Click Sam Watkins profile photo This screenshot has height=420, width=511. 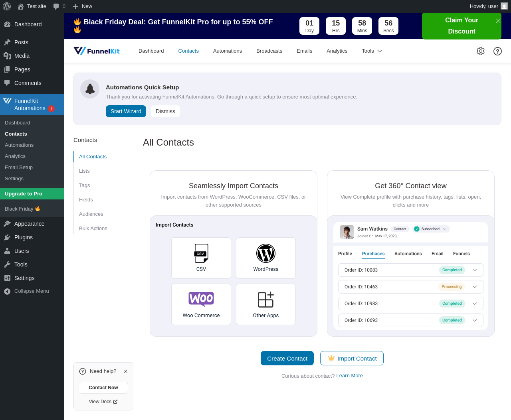[347, 232]
